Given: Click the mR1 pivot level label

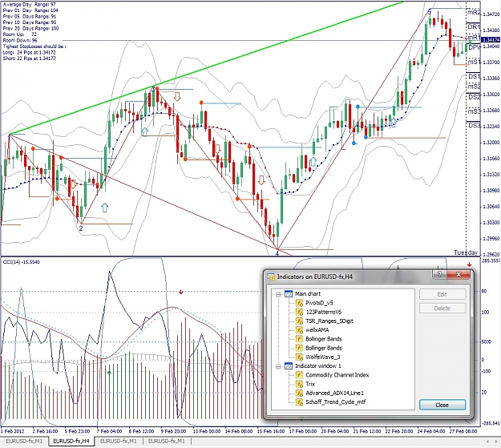Looking at the screenshot, I should (x=474, y=38).
